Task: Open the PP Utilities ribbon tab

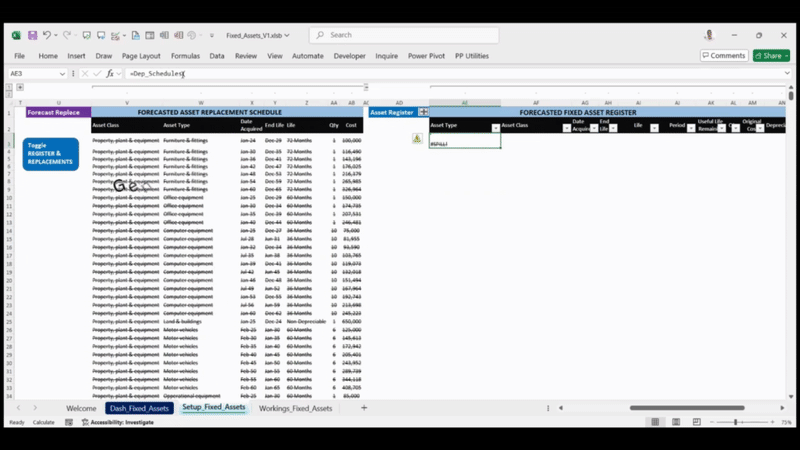Action: click(472, 56)
